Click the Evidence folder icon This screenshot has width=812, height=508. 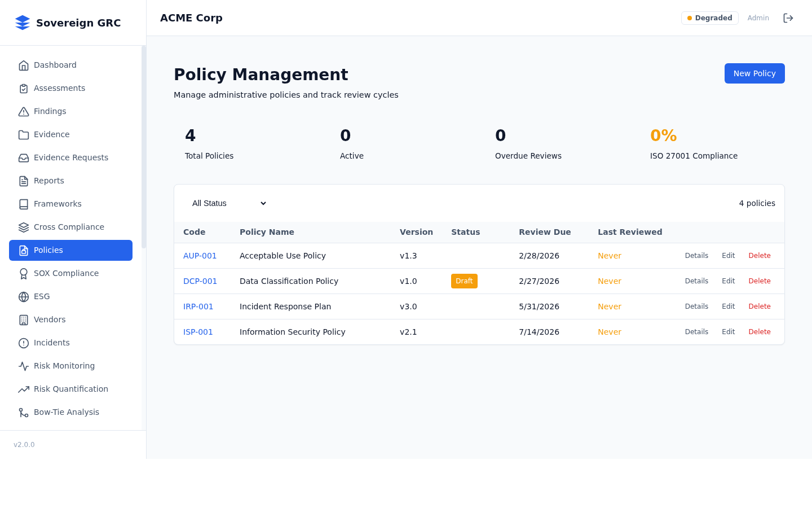[x=24, y=135]
